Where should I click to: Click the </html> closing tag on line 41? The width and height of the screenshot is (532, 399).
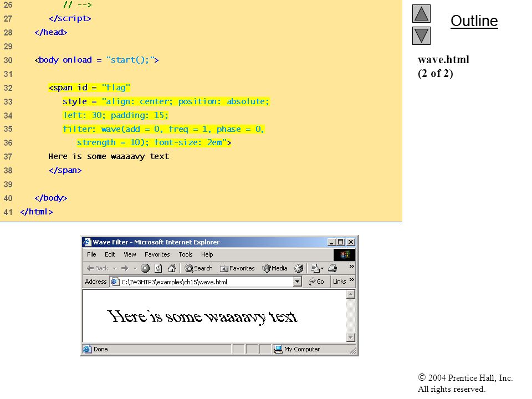[x=37, y=212]
